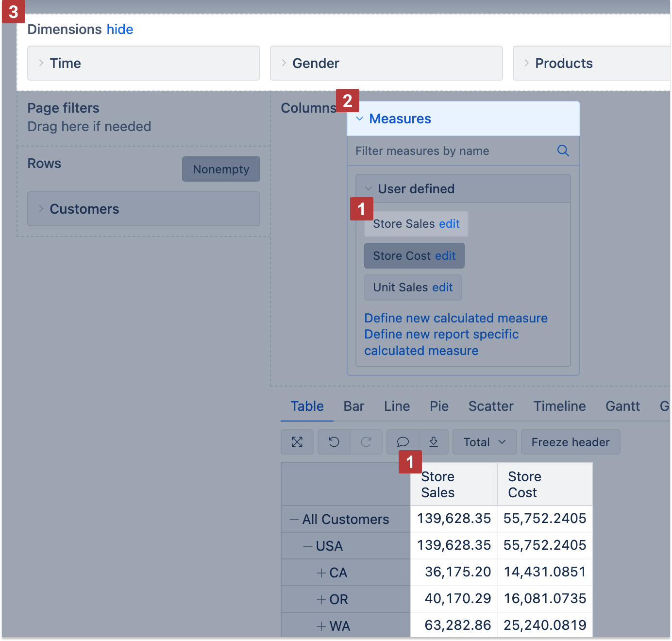Viewport: 672px width, 641px height.
Task: Expand the CA row in table
Action: click(321, 573)
